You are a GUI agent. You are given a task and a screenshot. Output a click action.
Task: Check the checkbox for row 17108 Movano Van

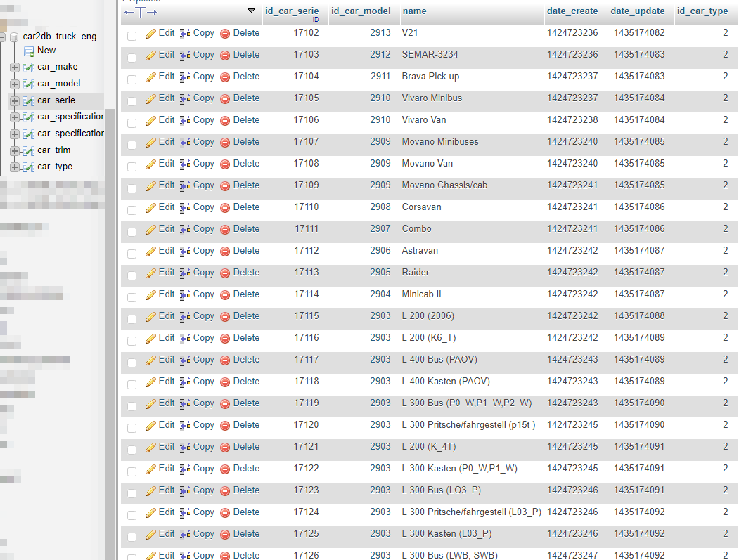click(132, 167)
